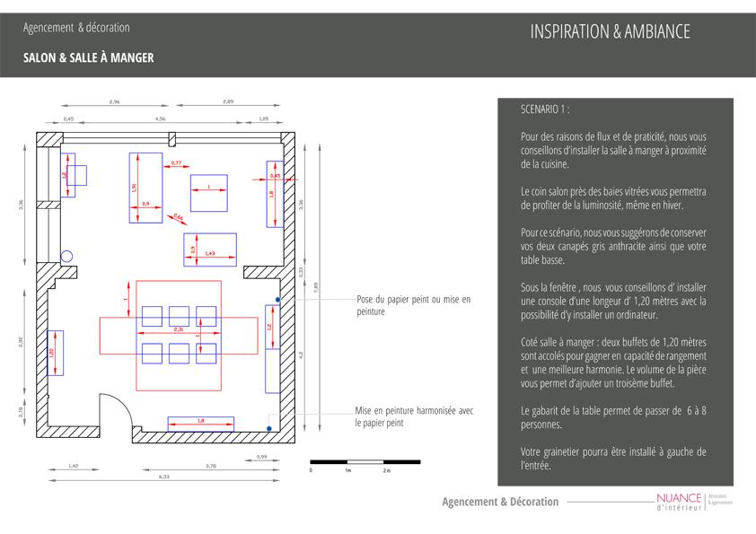Click the bottom buffet labeled 1,8
Image resolution: width=756 pixels, height=534 pixels.
(x=200, y=424)
